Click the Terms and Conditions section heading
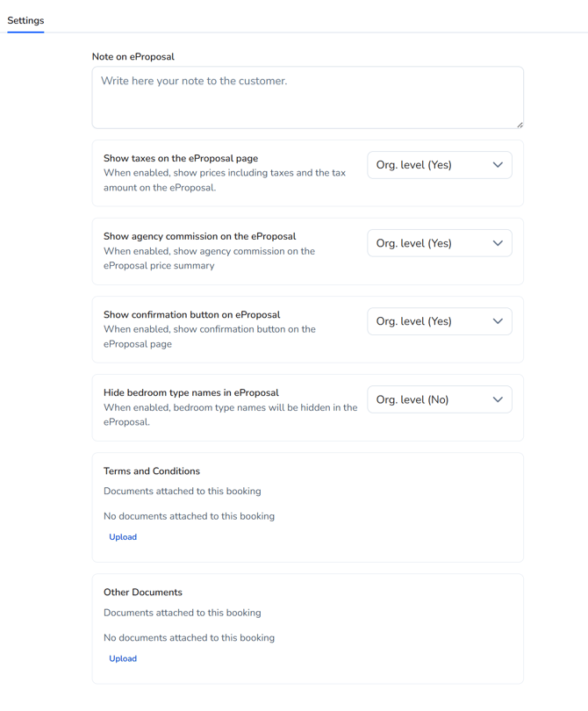Screen dimensions: 588x711 (152, 471)
